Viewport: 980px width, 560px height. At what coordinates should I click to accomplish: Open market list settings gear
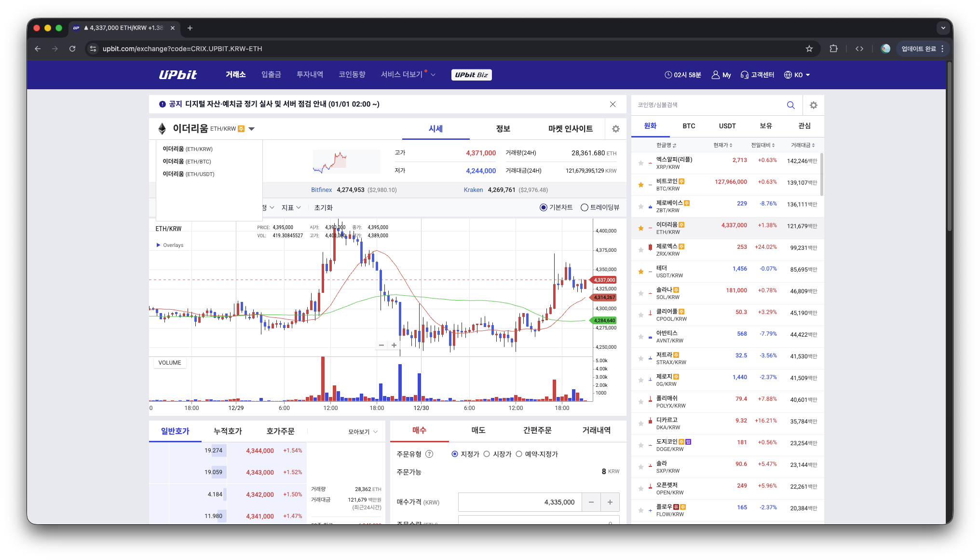pyautogui.click(x=814, y=105)
